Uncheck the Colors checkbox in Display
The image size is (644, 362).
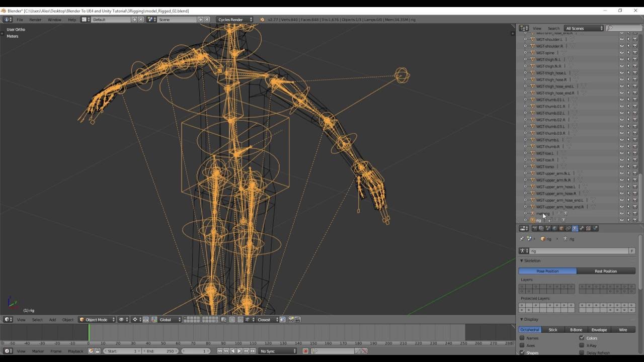click(x=582, y=338)
